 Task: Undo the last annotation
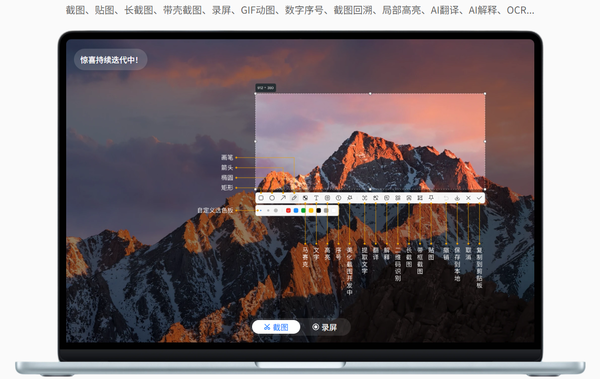(x=446, y=198)
